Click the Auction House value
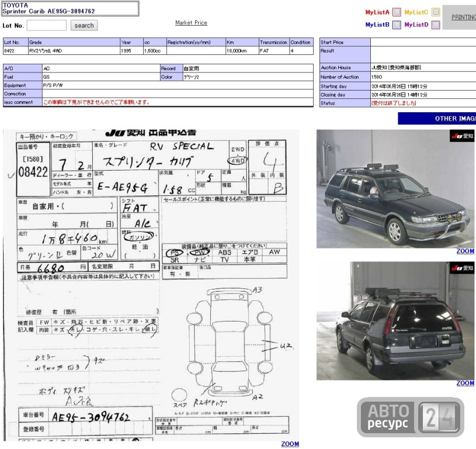Image resolution: width=476 pixels, height=449 pixels. click(396, 68)
